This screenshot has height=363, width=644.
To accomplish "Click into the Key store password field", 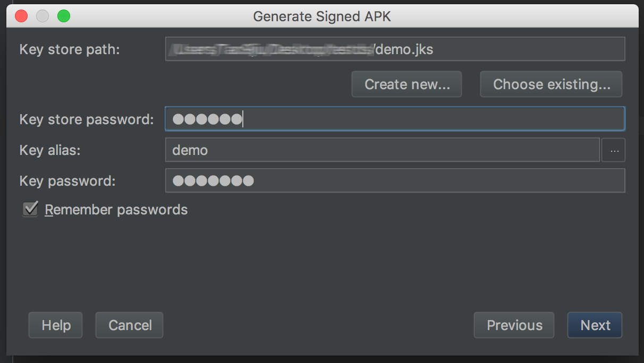I will [x=394, y=119].
